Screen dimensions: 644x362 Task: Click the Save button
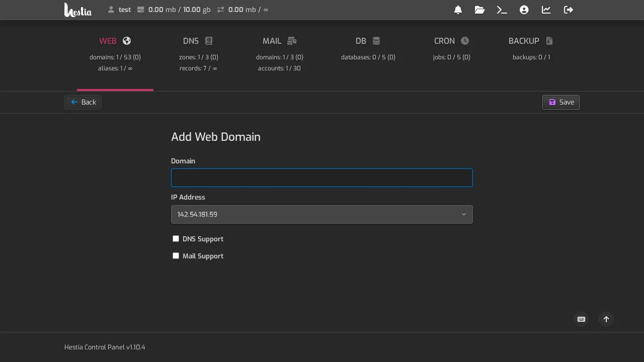click(561, 102)
